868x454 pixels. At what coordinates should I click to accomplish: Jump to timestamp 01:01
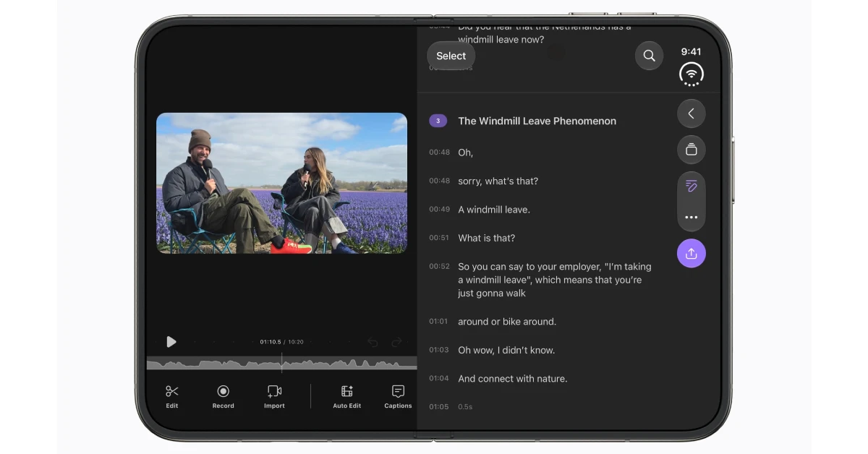(x=439, y=322)
